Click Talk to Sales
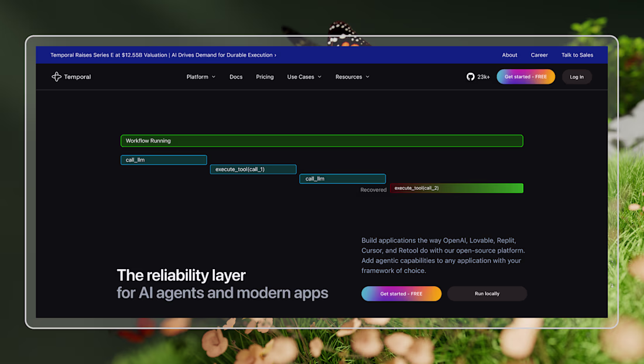Viewport: 644px width, 364px height. [x=577, y=55]
